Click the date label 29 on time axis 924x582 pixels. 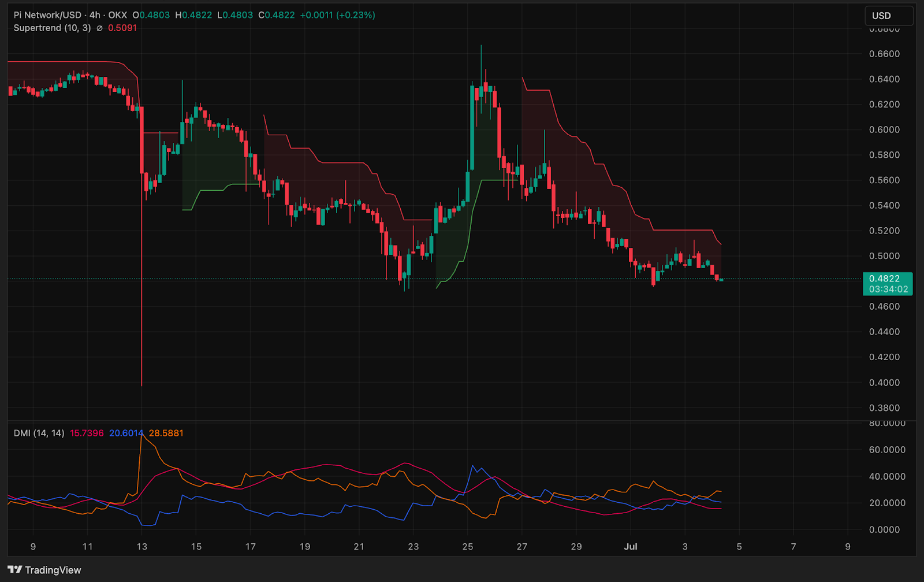point(576,546)
